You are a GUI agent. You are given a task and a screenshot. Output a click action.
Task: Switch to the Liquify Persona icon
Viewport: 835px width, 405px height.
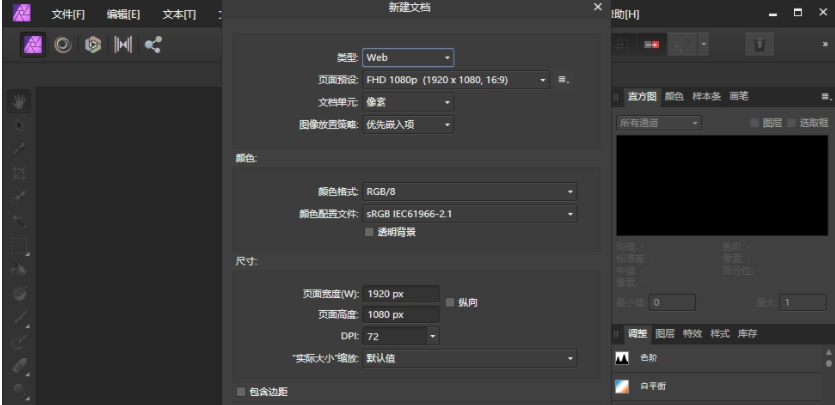pos(63,45)
